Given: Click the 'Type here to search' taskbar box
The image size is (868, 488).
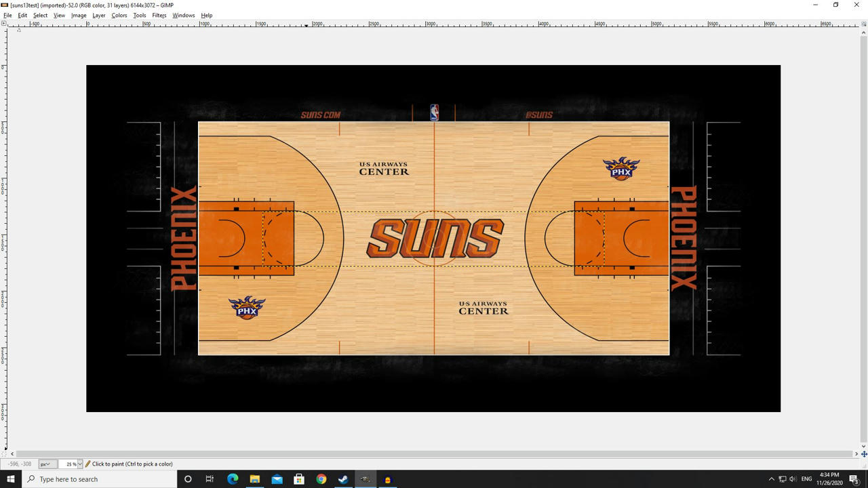Looking at the screenshot, I should [x=99, y=479].
